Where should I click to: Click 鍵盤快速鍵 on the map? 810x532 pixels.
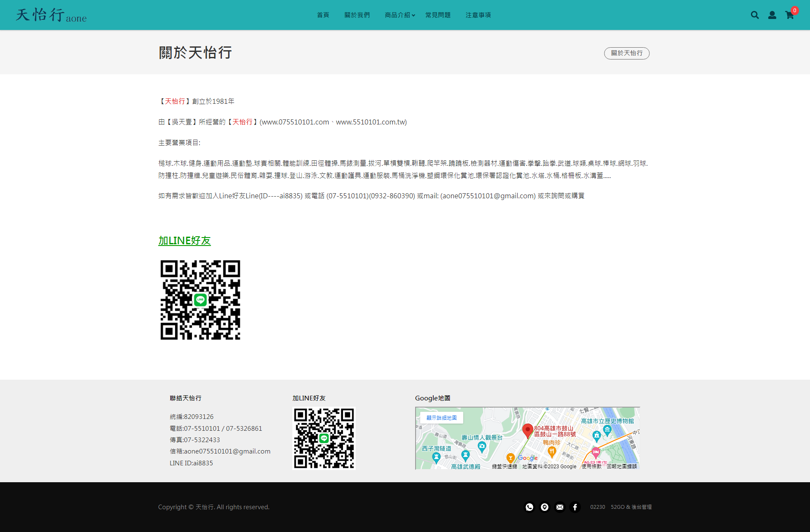(x=505, y=466)
